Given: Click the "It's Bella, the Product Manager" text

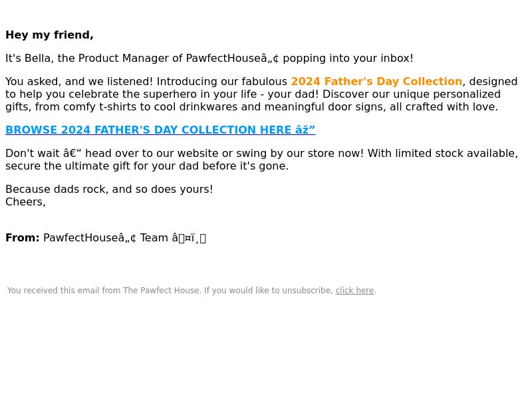Looking at the screenshot, I should tap(94, 59).
